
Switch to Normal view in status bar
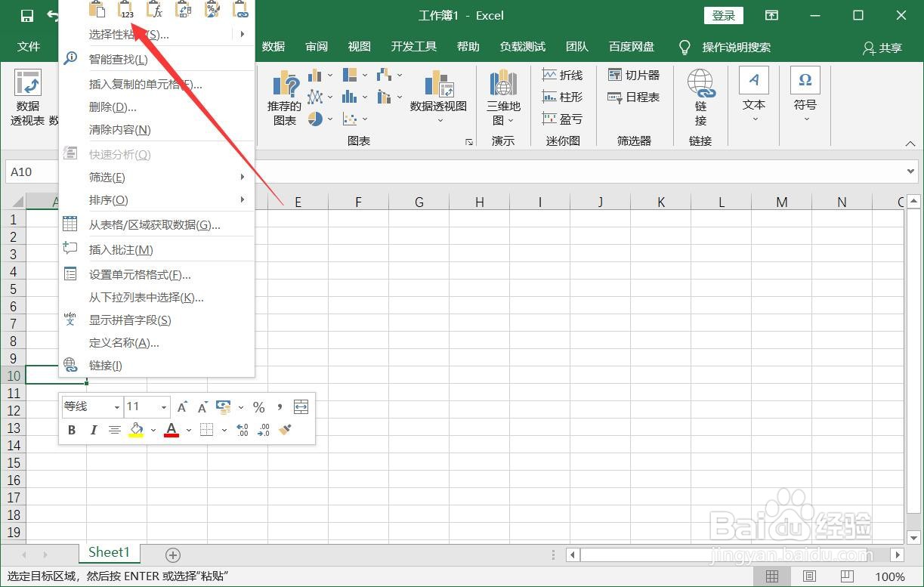772,576
